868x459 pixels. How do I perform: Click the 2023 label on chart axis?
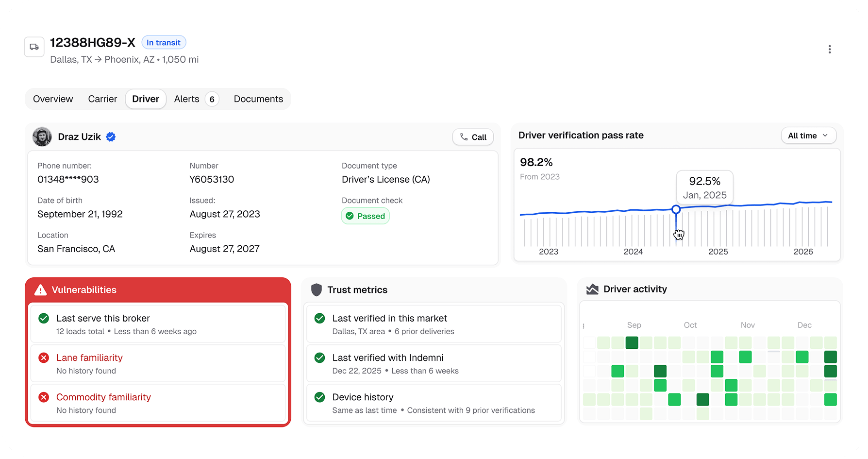[549, 252]
